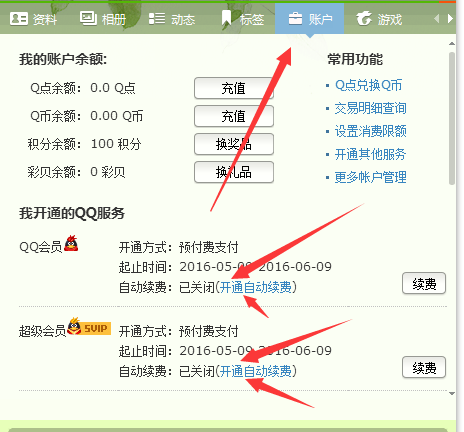Click the photo album icon beside 相册

click(88, 18)
